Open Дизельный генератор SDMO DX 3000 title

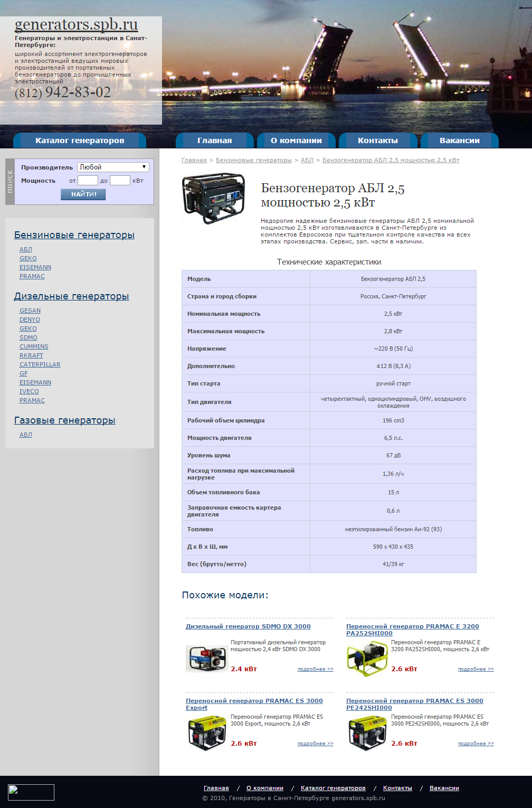point(248,626)
